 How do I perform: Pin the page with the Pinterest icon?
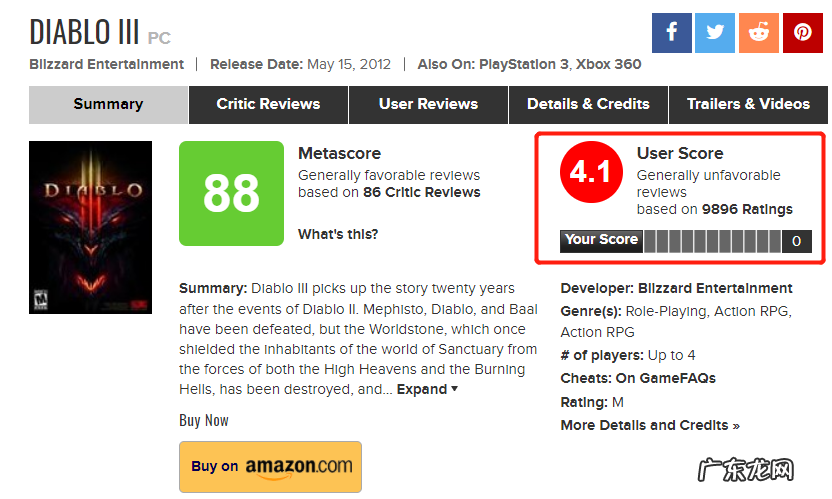[x=803, y=32]
